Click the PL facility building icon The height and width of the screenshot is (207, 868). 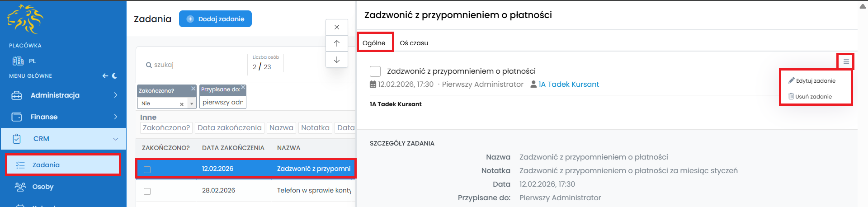(x=18, y=61)
